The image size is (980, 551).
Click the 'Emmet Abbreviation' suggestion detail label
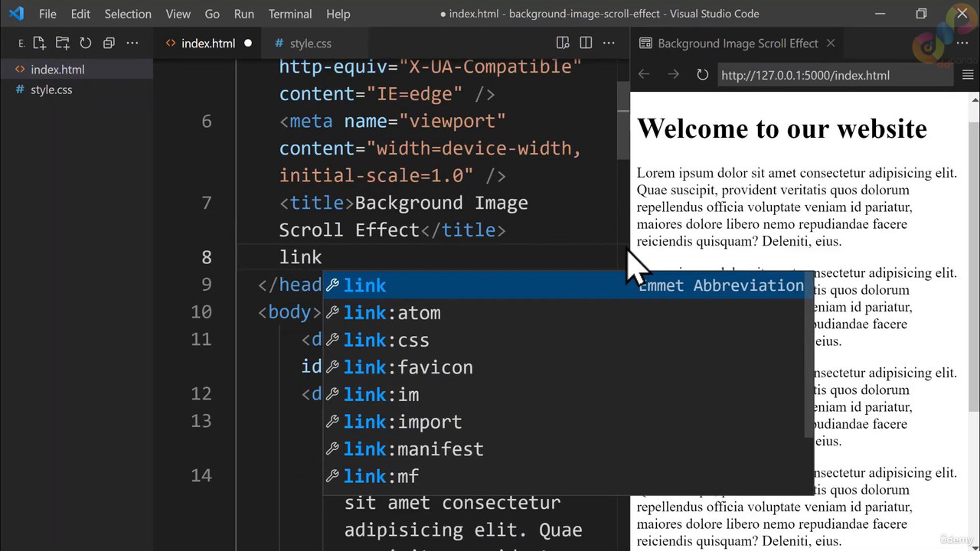pos(721,285)
